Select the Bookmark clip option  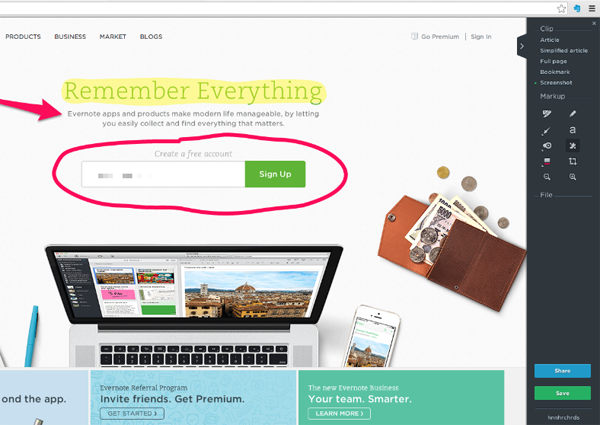[x=555, y=72]
